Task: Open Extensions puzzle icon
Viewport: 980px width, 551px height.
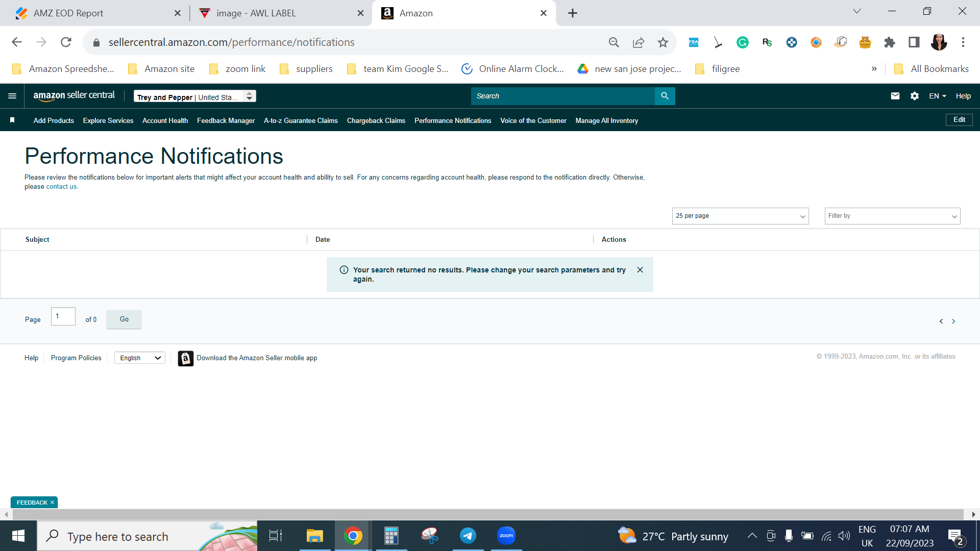Action: point(890,42)
